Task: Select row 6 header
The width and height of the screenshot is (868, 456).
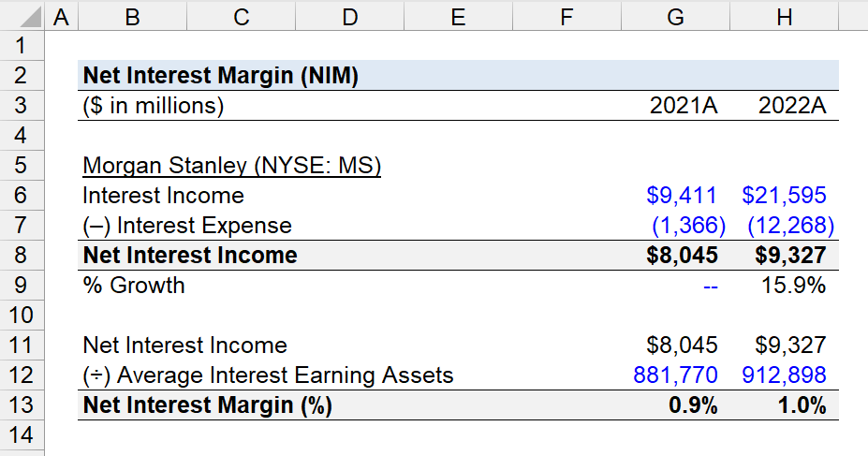Action: pos(22,195)
